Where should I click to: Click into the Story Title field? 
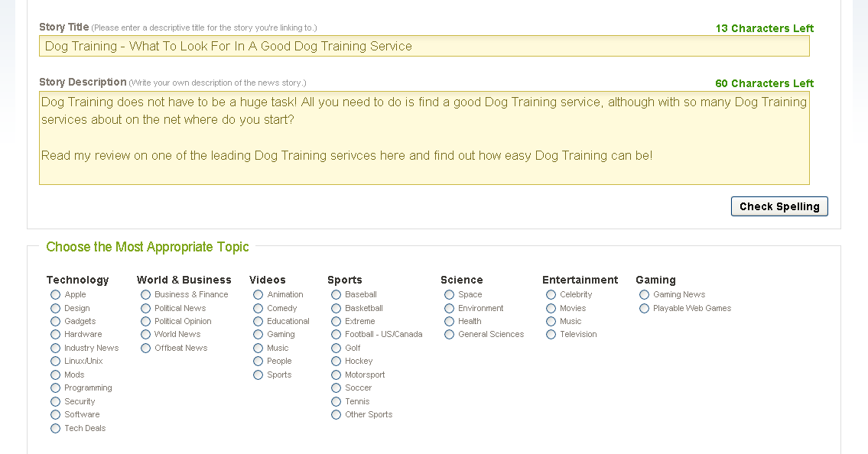(424, 47)
